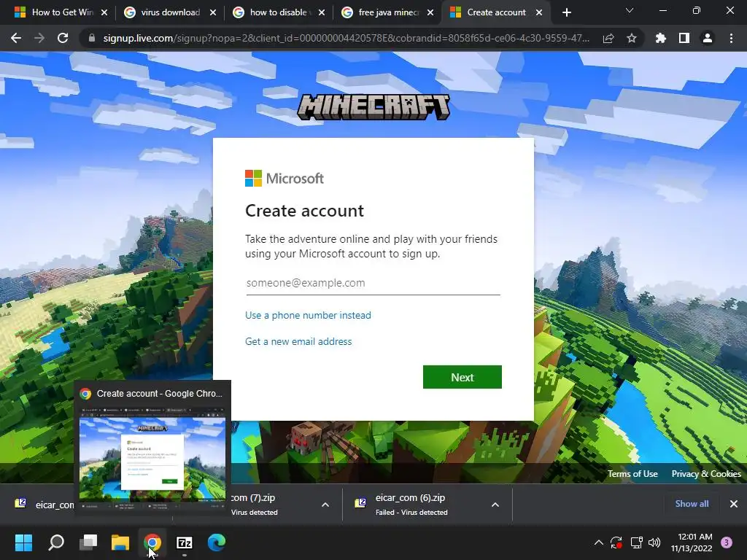Open taskbar Search
The height and width of the screenshot is (560, 747).
[x=56, y=542]
